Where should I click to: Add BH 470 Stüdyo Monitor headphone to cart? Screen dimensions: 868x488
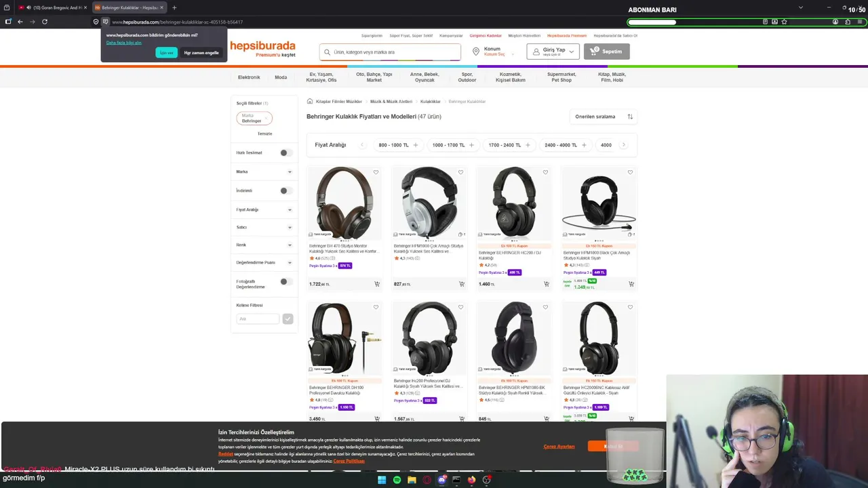pyautogui.click(x=377, y=284)
